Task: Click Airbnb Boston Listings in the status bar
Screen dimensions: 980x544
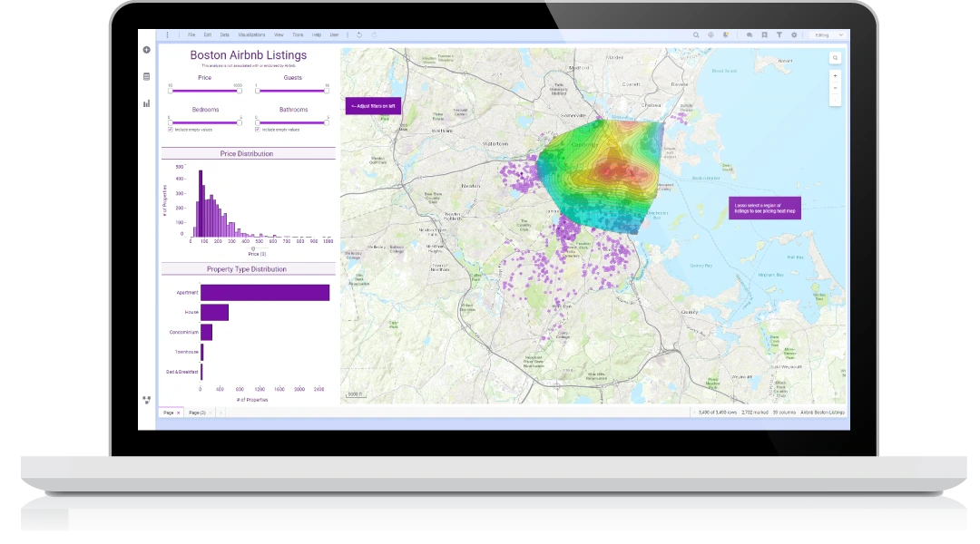Action: (x=822, y=413)
